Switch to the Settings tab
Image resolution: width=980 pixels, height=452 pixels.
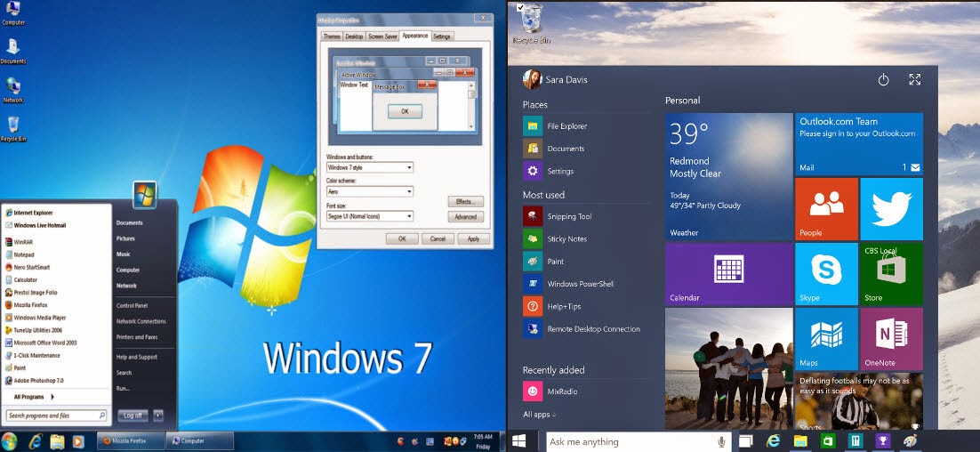(x=441, y=36)
